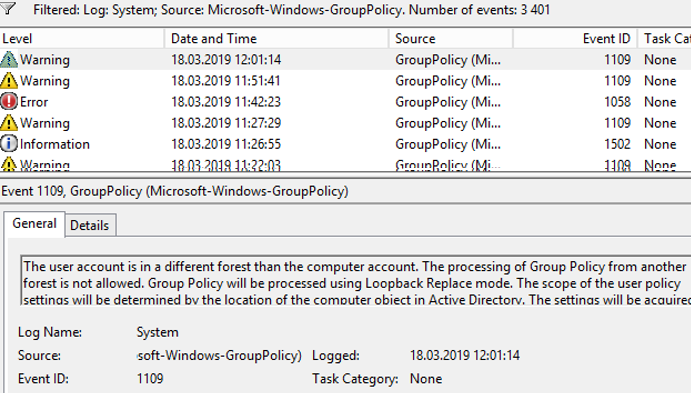Sort by the Level column header
This screenshot has height=393, width=691.
82,39
